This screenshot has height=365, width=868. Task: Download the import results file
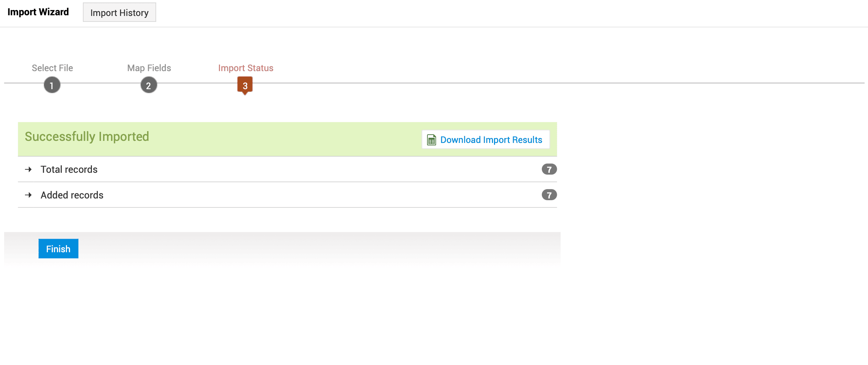pyautogui.click(x=491, y=140)
